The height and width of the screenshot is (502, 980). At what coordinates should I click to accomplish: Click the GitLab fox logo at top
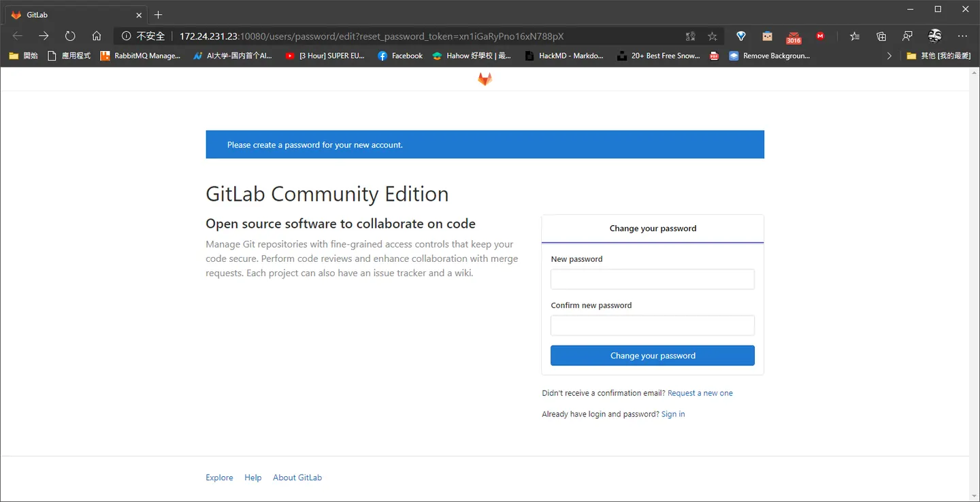pos(485,80)
